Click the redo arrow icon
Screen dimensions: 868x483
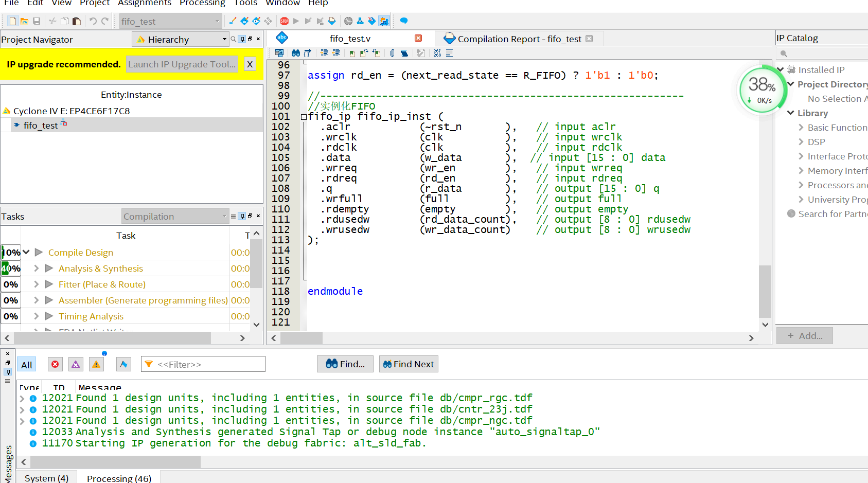pos(105,21)
